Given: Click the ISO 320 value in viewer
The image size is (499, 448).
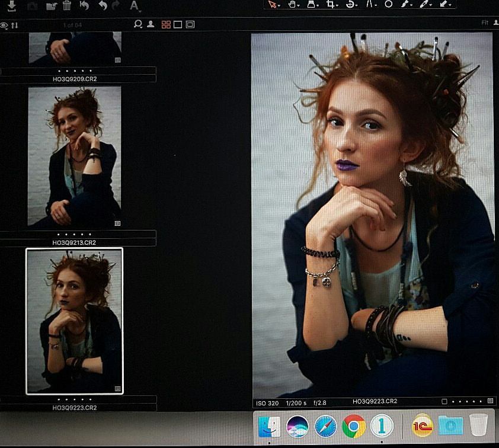Looking at the screenshot, I should [267, 403].
